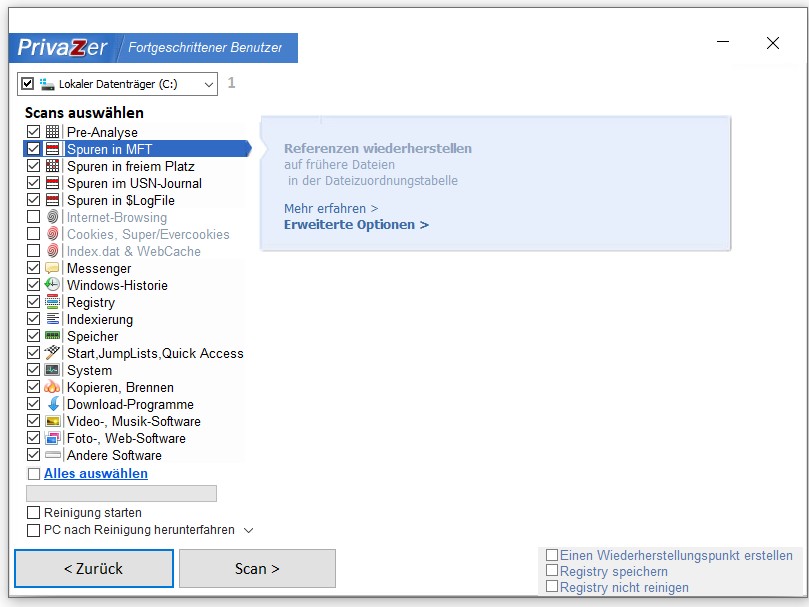Uncheck the Lokaler Datenträger (C:) drive checkbox
This screenshot has width=809, height=607.
[28, 84]
